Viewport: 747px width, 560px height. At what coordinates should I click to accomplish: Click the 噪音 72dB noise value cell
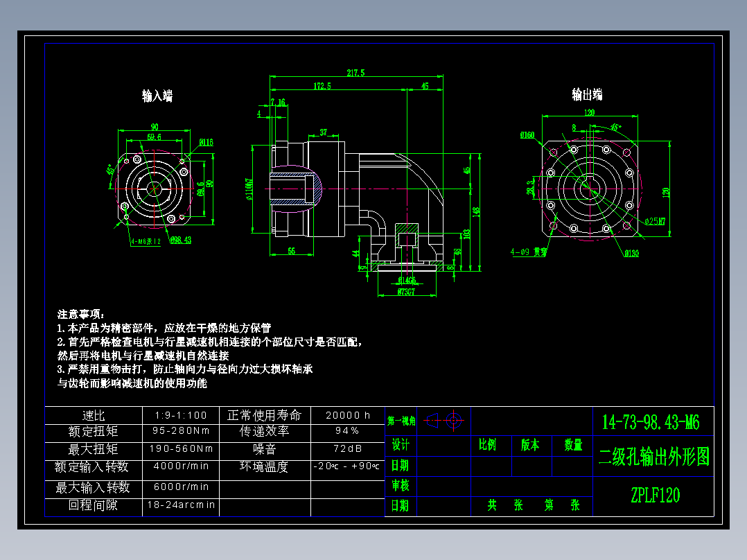[x=346, y=449]
